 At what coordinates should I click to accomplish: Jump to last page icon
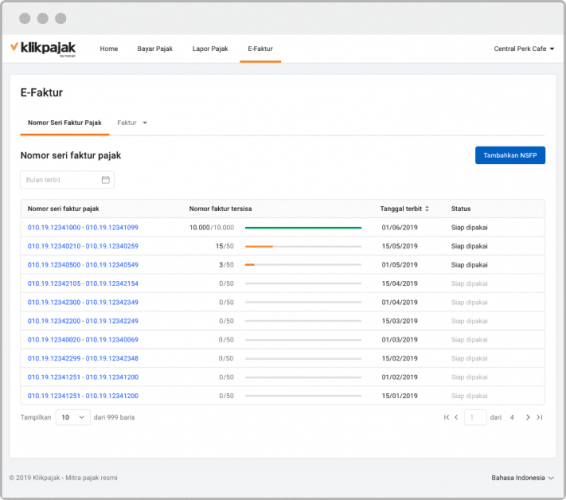(539, 417)
